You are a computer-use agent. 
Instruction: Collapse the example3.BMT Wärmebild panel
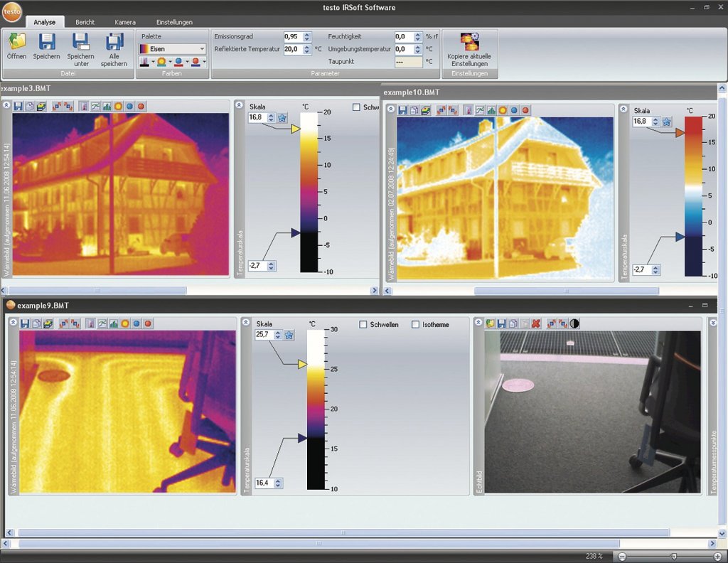[6, 105]
